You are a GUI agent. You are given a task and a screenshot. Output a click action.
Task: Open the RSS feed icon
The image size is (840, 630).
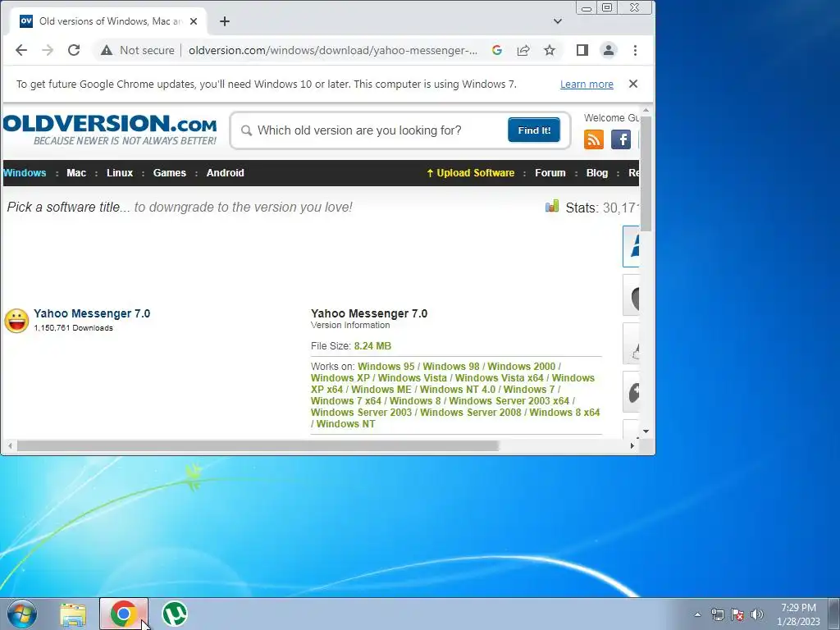[x=594, y=139]
